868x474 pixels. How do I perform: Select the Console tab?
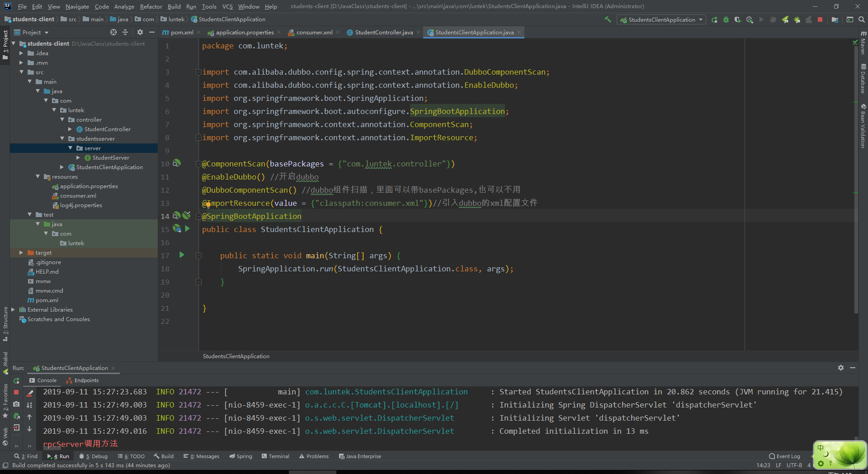point(43,380)
